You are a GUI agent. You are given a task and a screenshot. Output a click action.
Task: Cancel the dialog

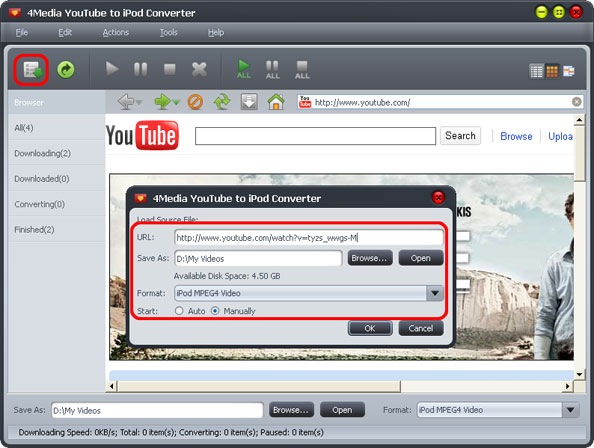[420, 328]
